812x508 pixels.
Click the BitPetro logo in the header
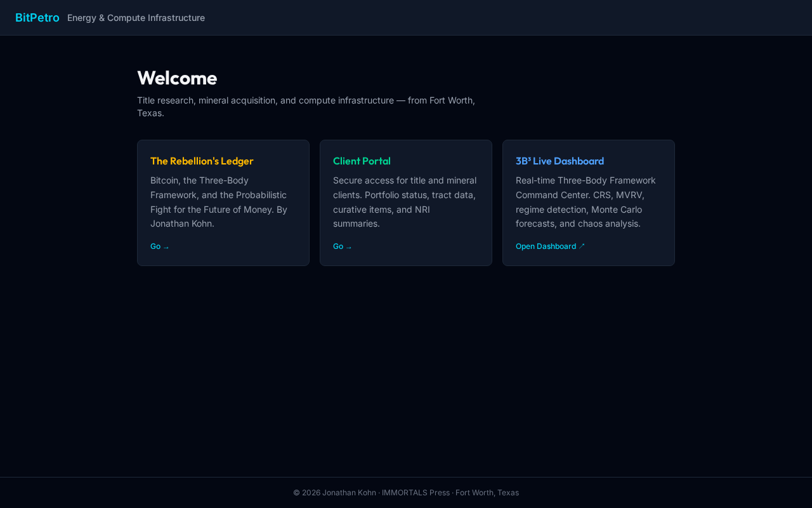click(37, 18)
